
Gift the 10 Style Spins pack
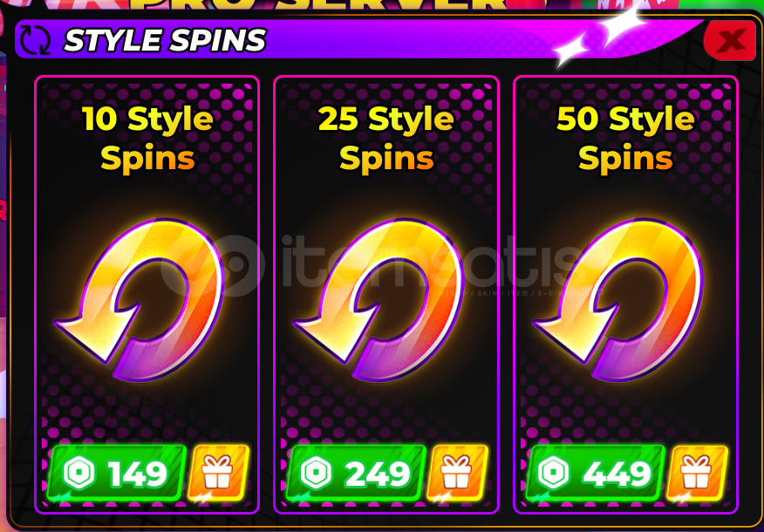218,473
